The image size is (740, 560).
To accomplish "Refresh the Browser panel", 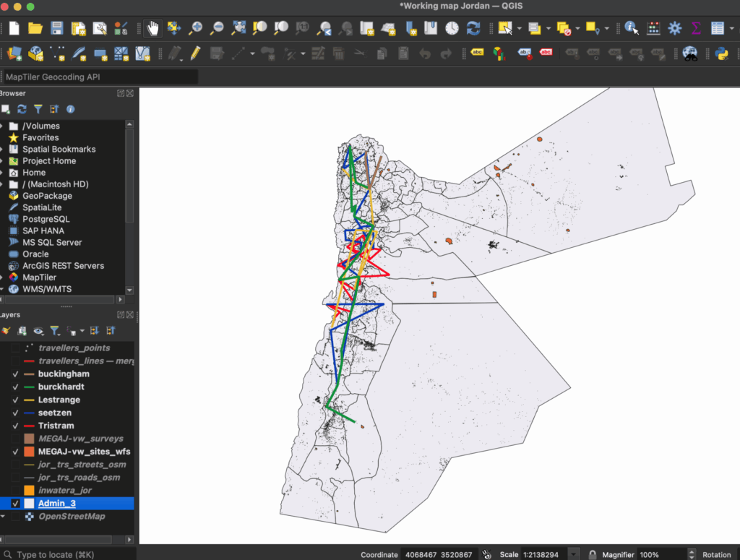I will (22, 109).
